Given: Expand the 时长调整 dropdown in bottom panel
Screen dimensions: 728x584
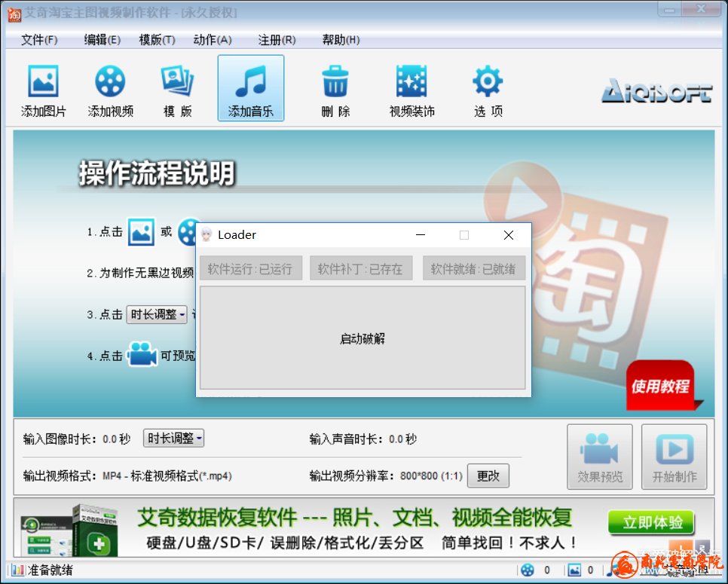Looking at the screenshot, I should coord(173,439).
